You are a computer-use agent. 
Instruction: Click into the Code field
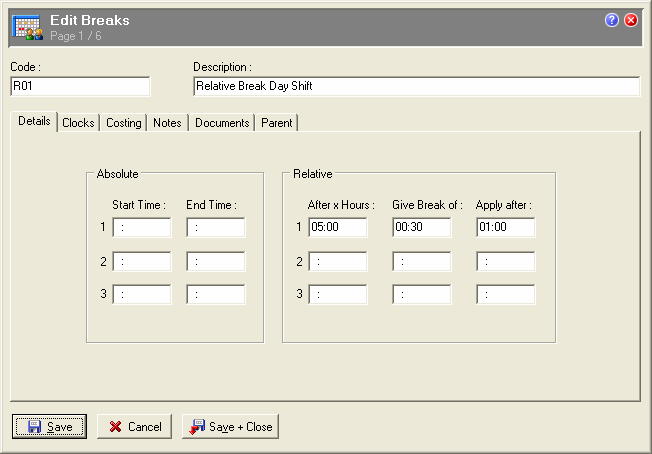pyautogui.click(x=80, y=87)
